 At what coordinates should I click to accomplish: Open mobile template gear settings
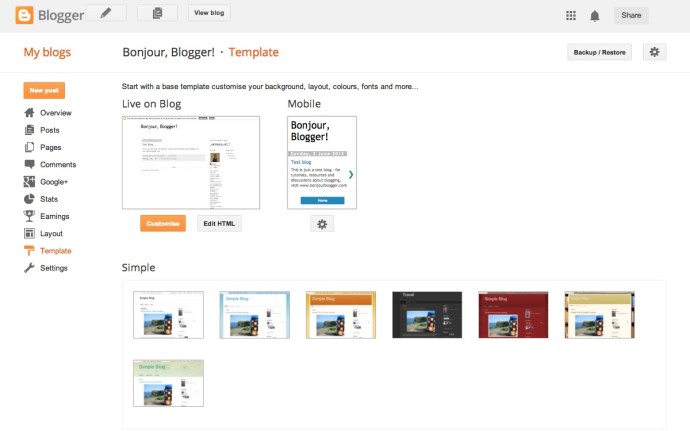coord(322,224)
